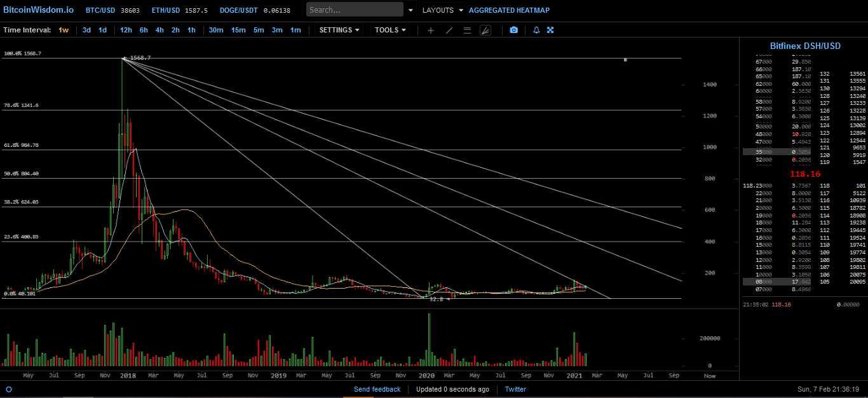Image resolution: width=868 pixels, height=398 pixels.
Task: Focus the Search input field
Action: (355, 10)
